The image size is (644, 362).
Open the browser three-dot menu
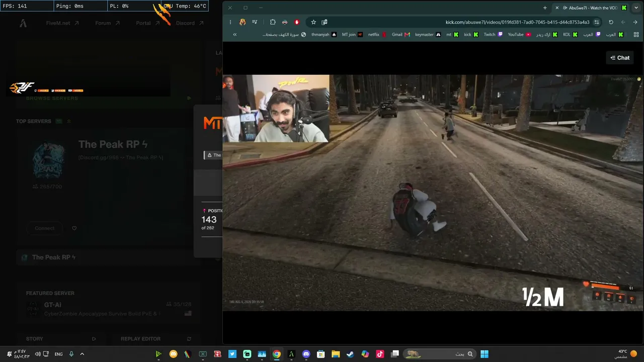coord(230,22)
